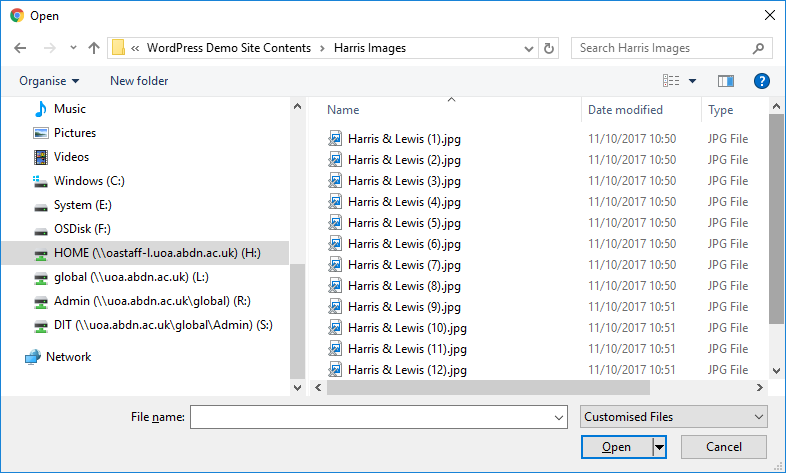Toggle the preview pane icon
This screenshot has width=786, height=473.
[726, 81]
